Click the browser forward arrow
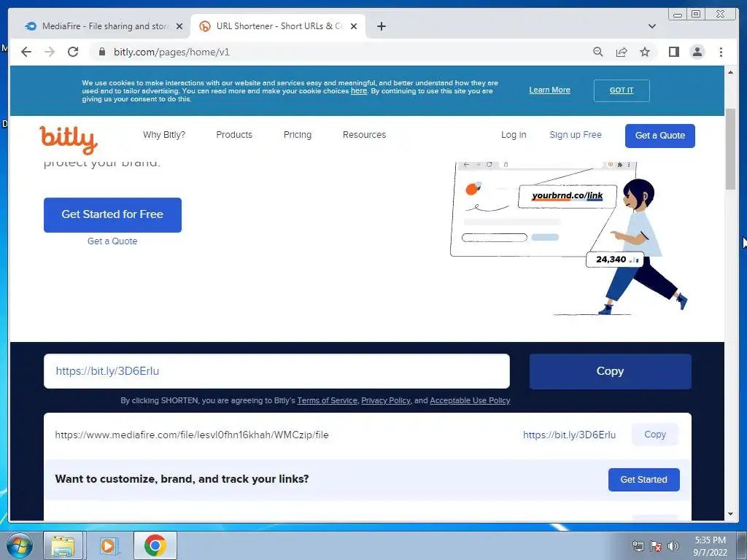This screenshot has height=560, width=747. point(50,52)
